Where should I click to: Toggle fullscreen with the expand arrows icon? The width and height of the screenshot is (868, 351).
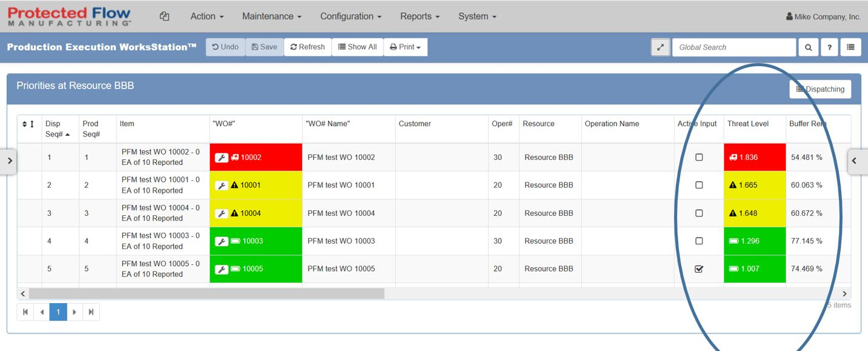661,47
